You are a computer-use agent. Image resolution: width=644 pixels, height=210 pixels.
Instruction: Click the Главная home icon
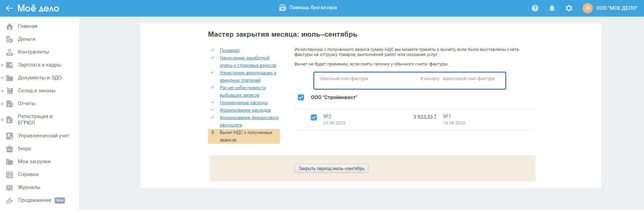point(10,26)
